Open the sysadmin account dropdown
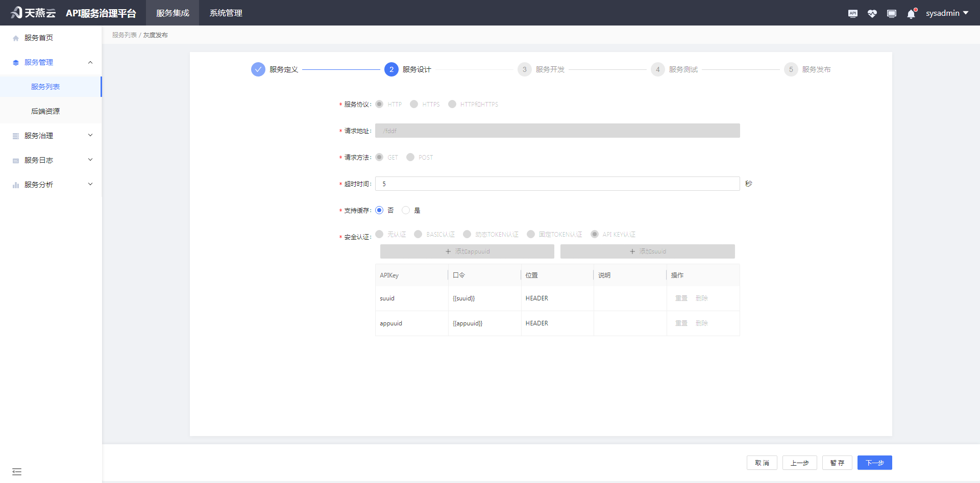 coord(947,13)
